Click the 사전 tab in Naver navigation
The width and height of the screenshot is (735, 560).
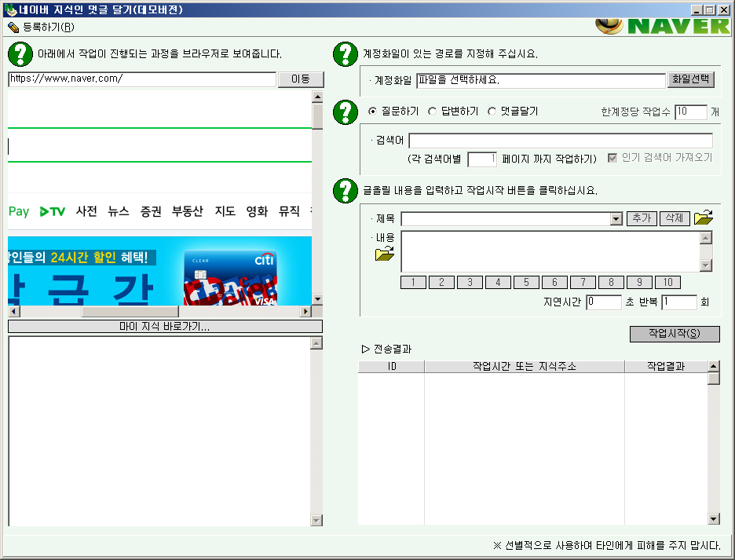[x=86, y=211]
